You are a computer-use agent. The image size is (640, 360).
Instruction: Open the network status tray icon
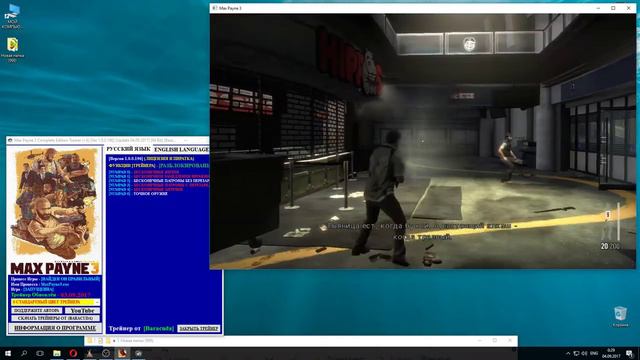point(576,353)
